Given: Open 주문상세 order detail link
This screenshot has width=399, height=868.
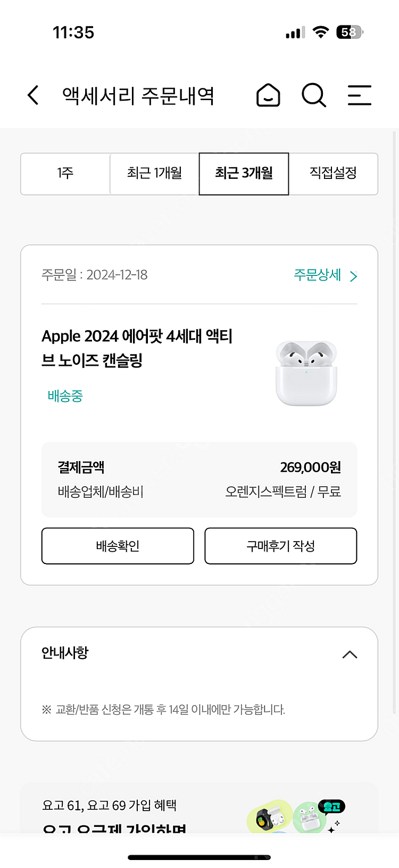Looking at the screenshot, I should [318, 275].
